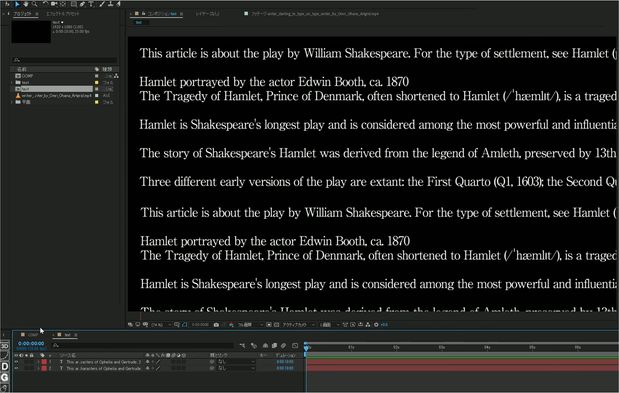
Task: Select the Unified Camera tool
Action: [54, 4]
